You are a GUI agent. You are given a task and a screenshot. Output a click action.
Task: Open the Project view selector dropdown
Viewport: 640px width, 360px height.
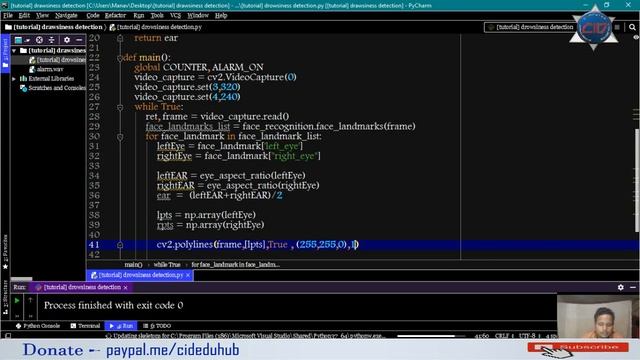[x=22, y=40]
